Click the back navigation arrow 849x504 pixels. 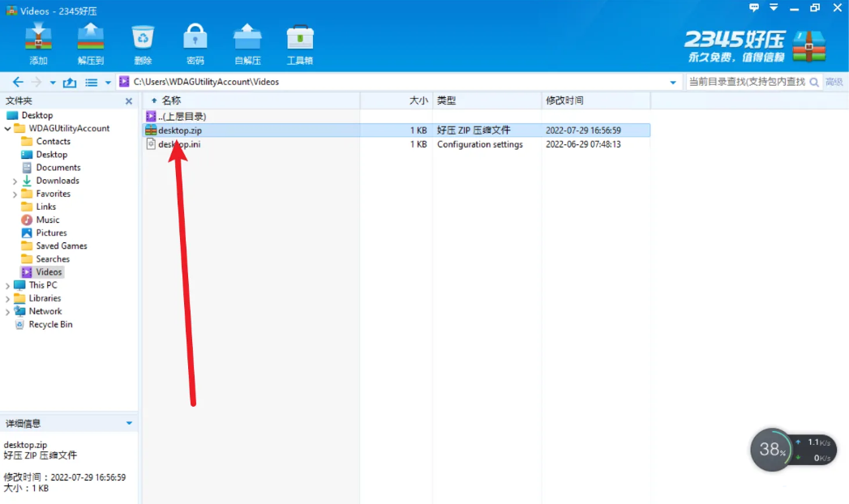click(17, 82)
